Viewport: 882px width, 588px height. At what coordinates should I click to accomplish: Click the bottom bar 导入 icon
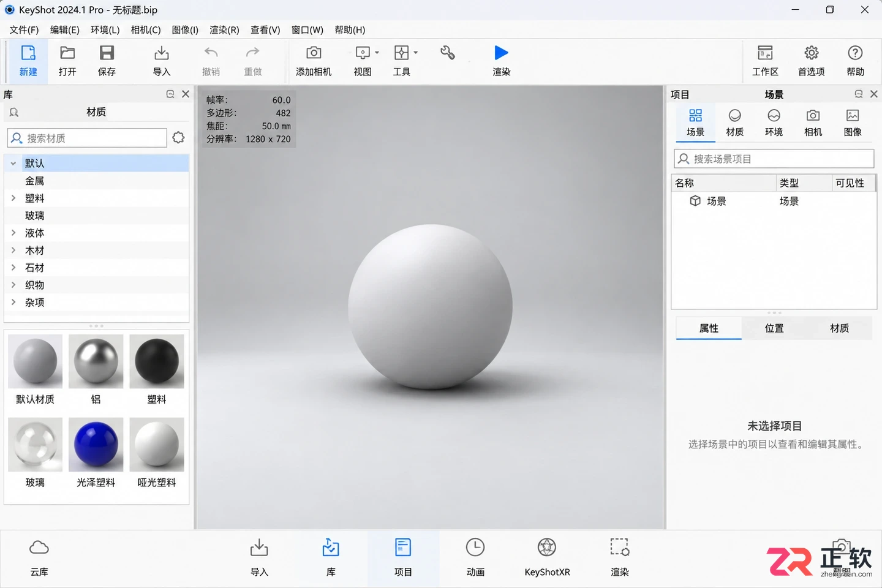click(x=260, y=548)
